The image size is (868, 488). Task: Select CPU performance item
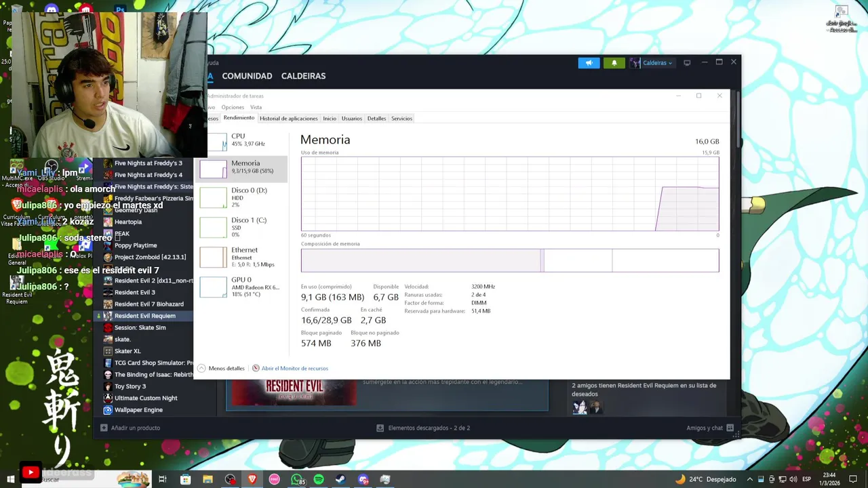[242, 140]
